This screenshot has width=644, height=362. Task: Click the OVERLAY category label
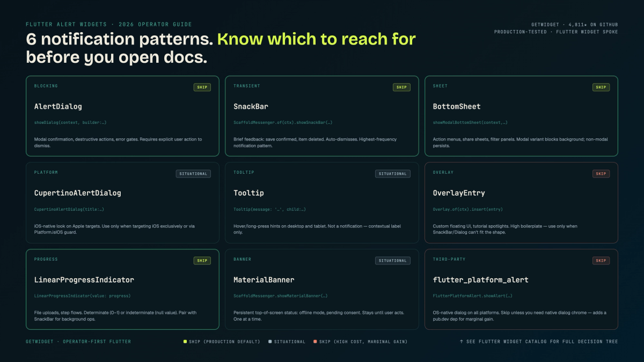pyautogui.click(x=443, y=173)
